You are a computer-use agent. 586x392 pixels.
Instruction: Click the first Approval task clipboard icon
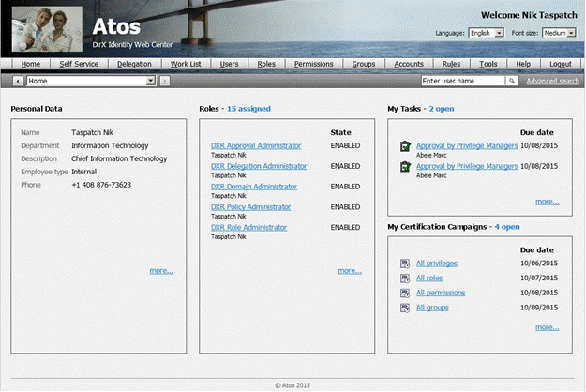405,146
